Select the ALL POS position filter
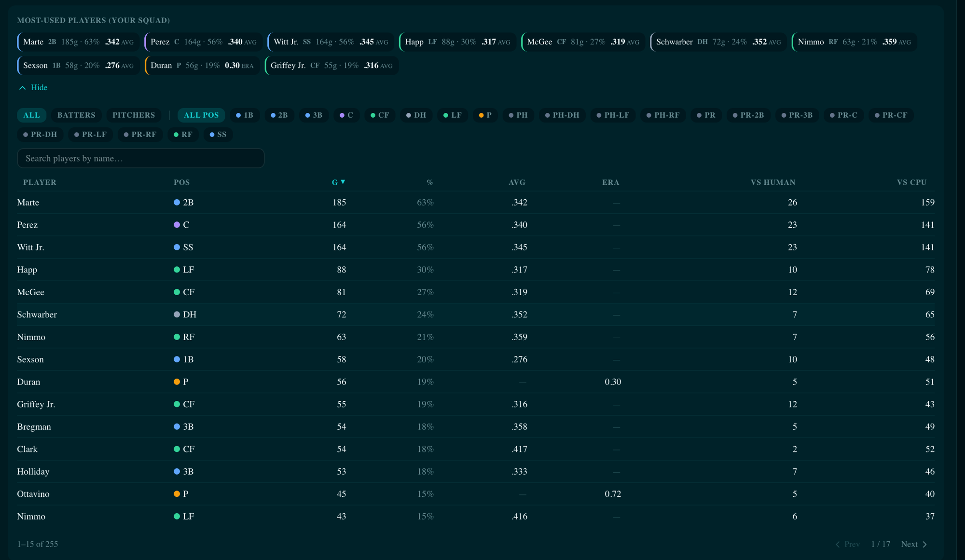965x560 pixels. 201,115
